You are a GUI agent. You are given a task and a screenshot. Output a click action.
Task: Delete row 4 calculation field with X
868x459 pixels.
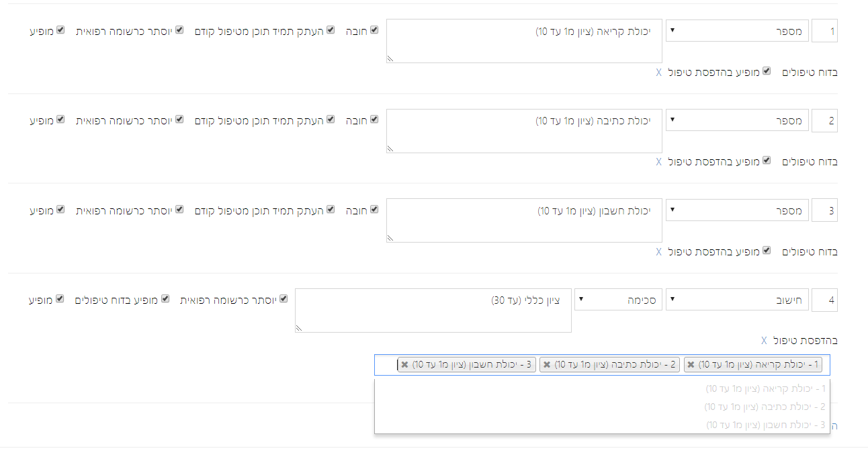[x=764, y=340]
